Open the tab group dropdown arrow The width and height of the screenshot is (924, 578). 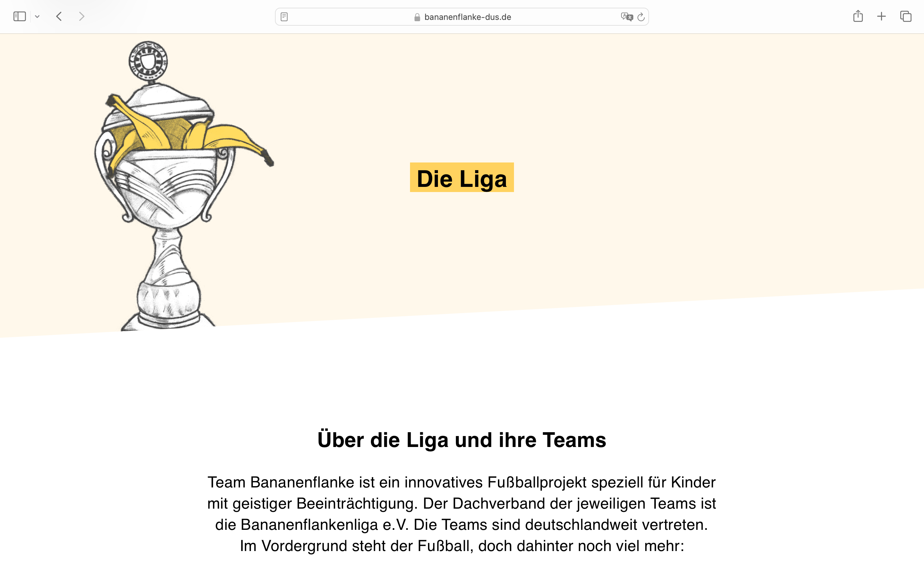[x=37, y=16]
